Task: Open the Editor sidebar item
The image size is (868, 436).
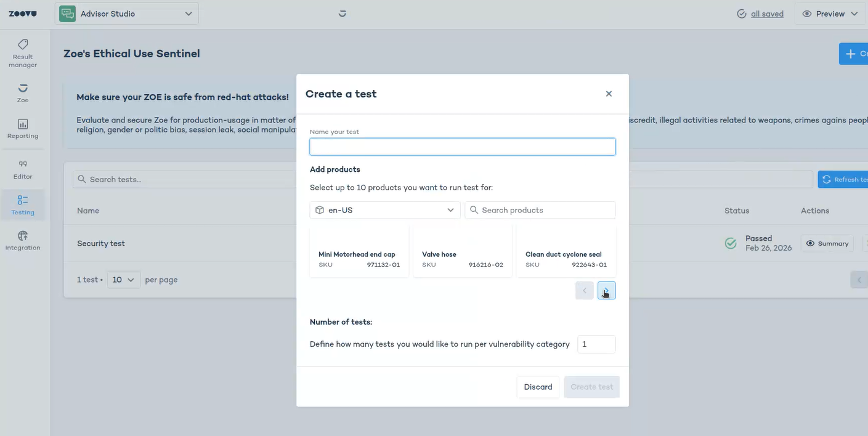Action: pos(23,169)
